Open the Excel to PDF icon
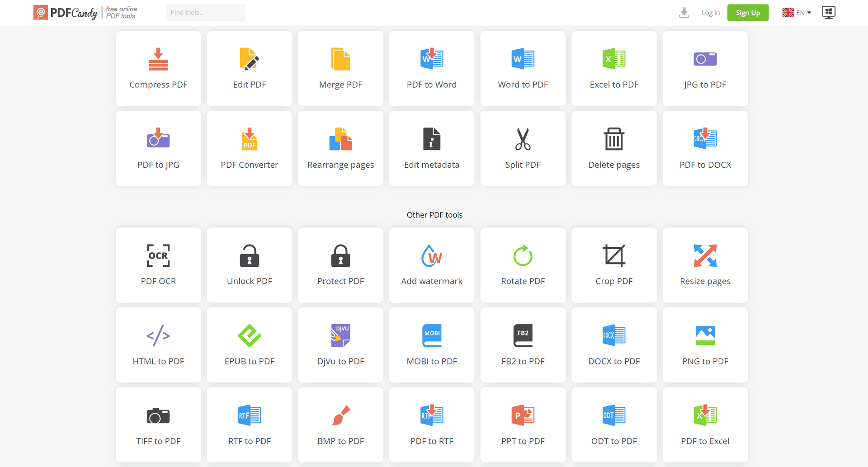 click(614, 59)
